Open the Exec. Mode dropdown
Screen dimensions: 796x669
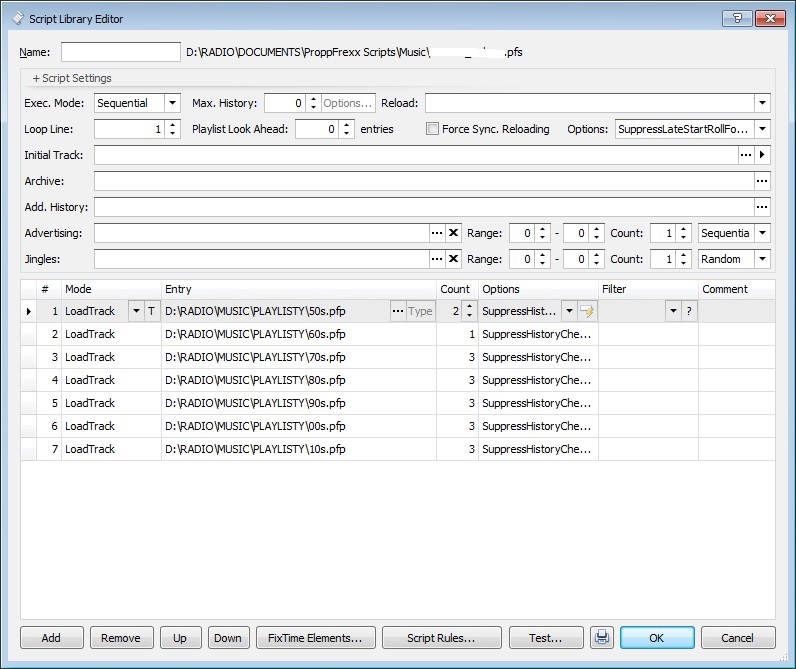tap(172, 103)
